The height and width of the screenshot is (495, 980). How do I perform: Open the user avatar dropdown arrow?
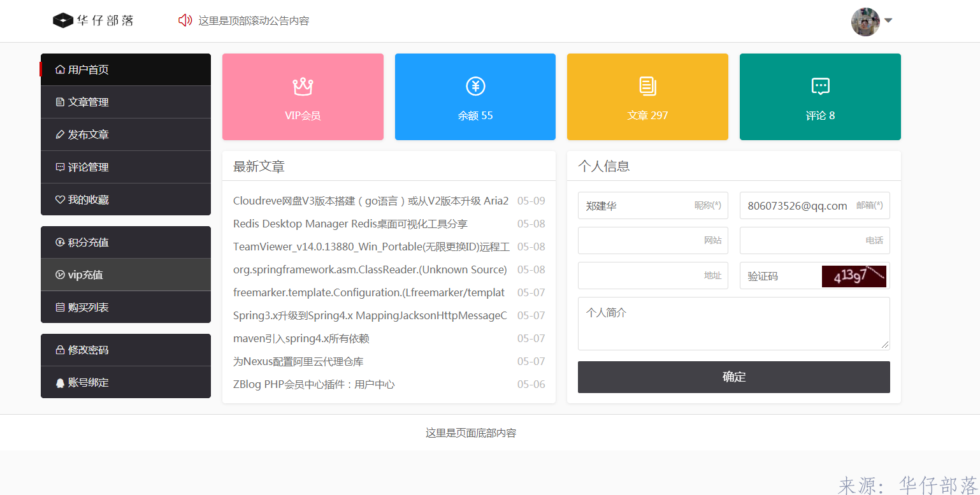click(888, 20)
